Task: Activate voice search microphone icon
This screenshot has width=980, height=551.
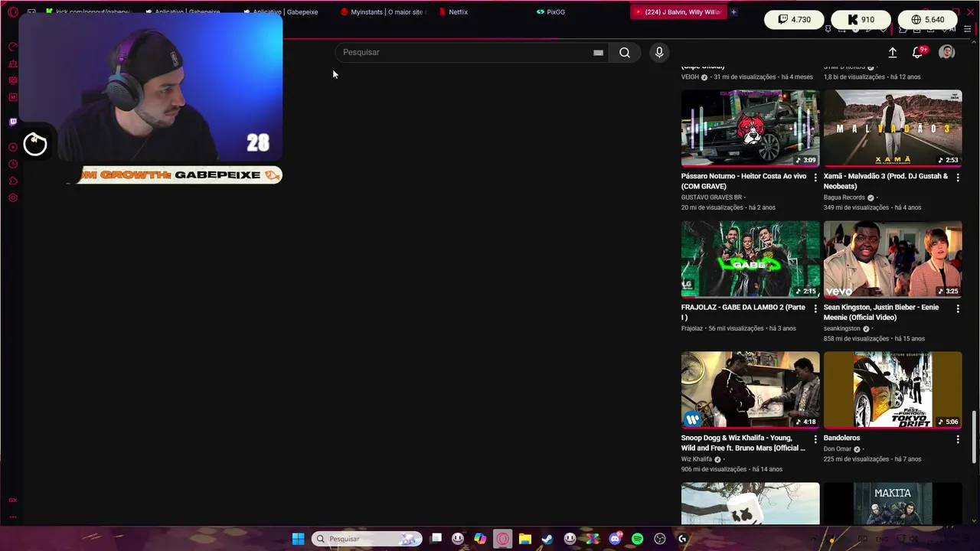Action: [x=659, y=52]
